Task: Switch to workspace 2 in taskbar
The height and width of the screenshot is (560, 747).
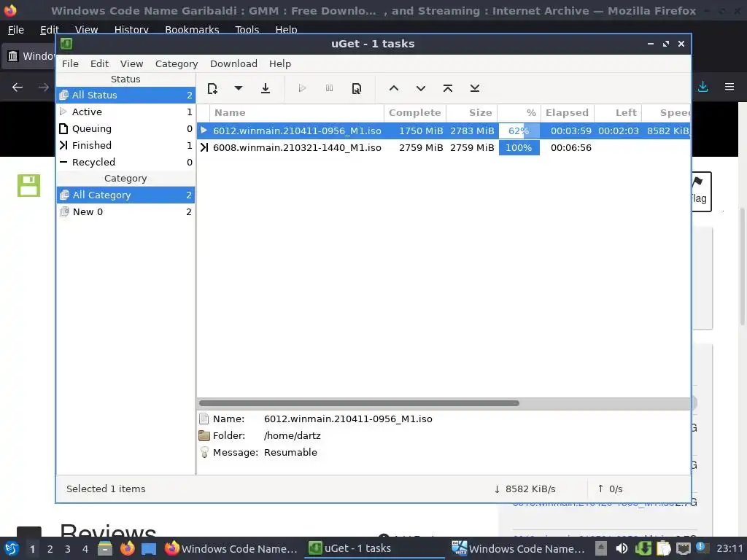Action: pos(50,549)
